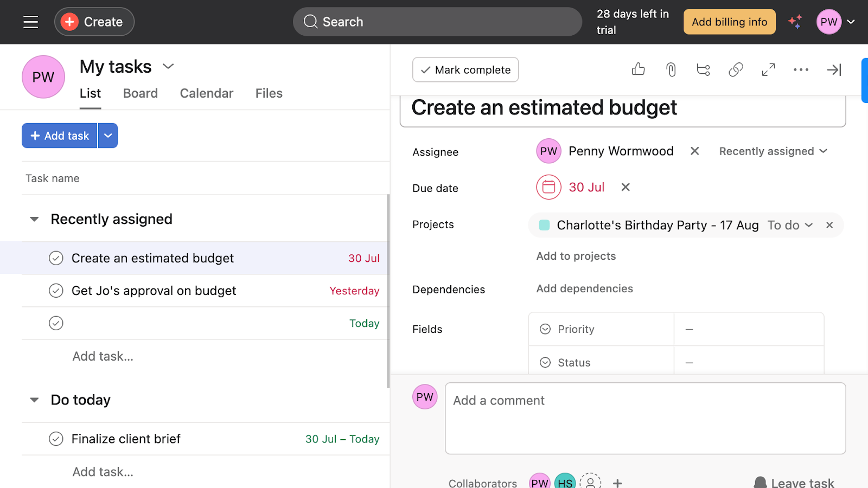This screenshot has height=488, width=868.
Task: Open the 'To do' status dropdown
Action: [789, 225]
